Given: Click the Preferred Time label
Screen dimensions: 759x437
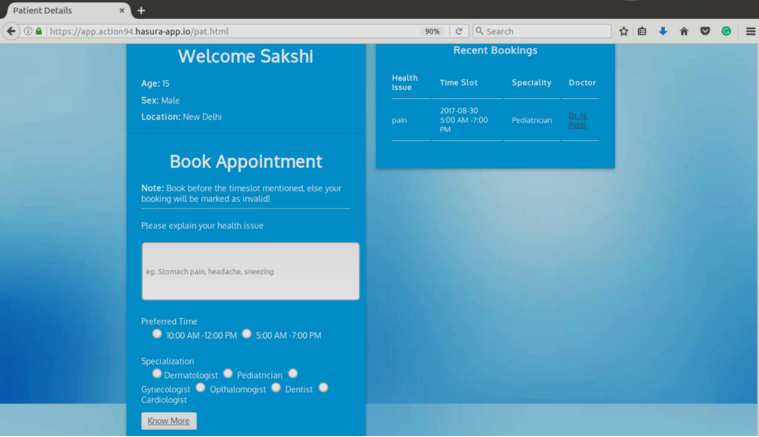Looking at the screenshot, I should point(169,321).
